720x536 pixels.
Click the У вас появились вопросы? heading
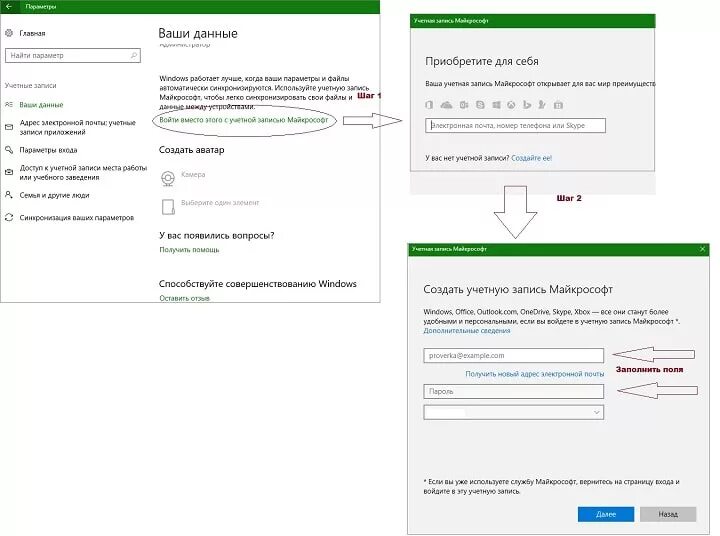point(217,235)
